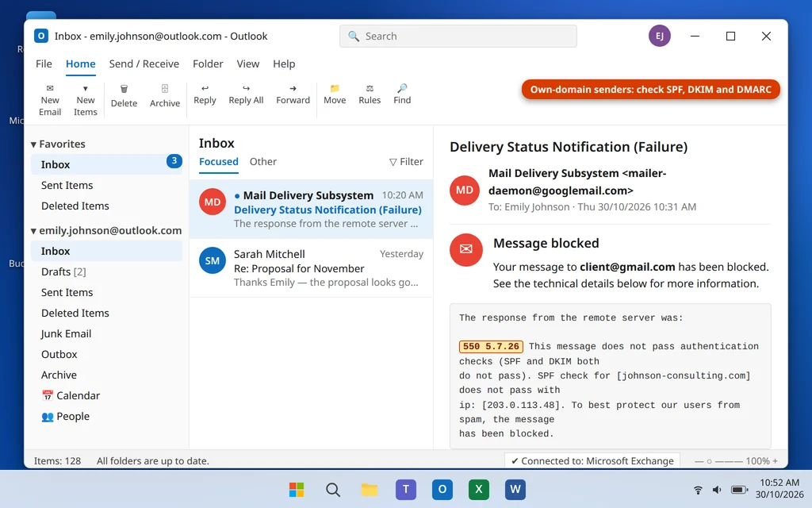The width and height of the screenshot is (812, 508).
Task: Open Sent Items under the account
Action: (x=106, y=292)
